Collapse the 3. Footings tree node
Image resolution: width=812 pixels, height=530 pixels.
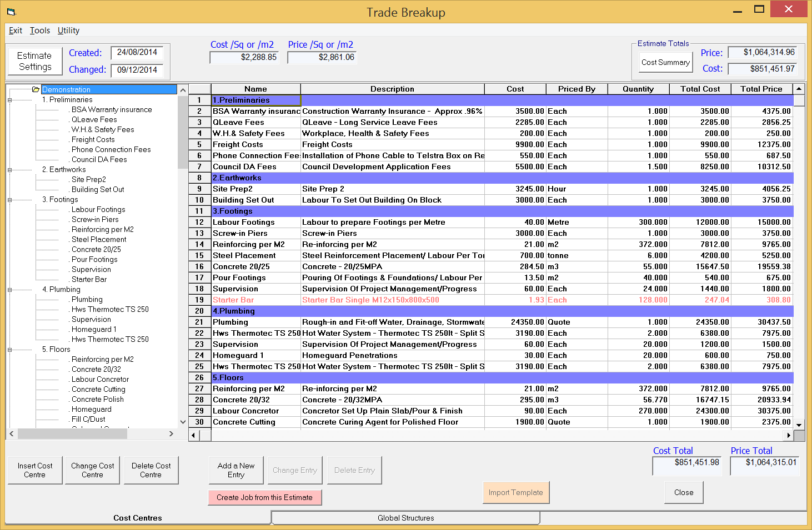point(9,200)
